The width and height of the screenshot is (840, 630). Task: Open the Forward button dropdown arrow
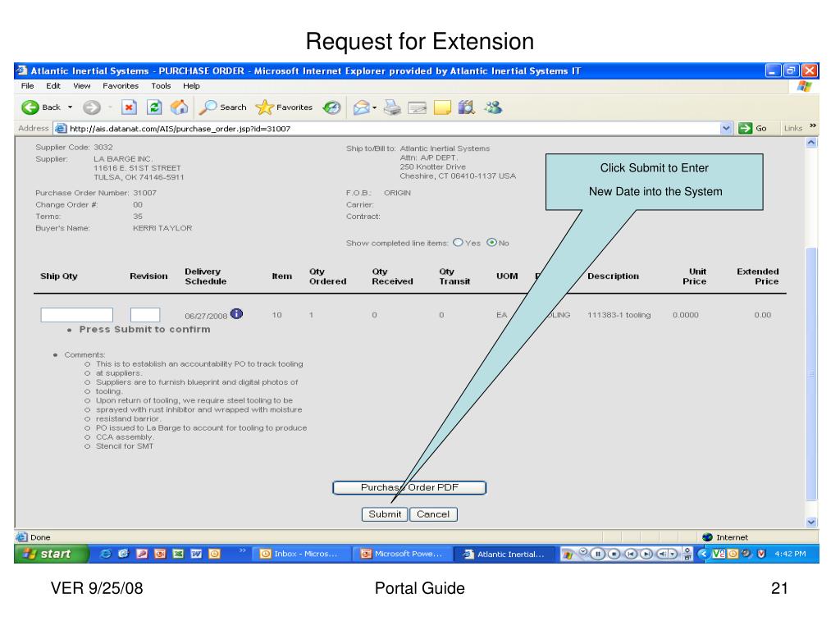click(x=110, y=107)
